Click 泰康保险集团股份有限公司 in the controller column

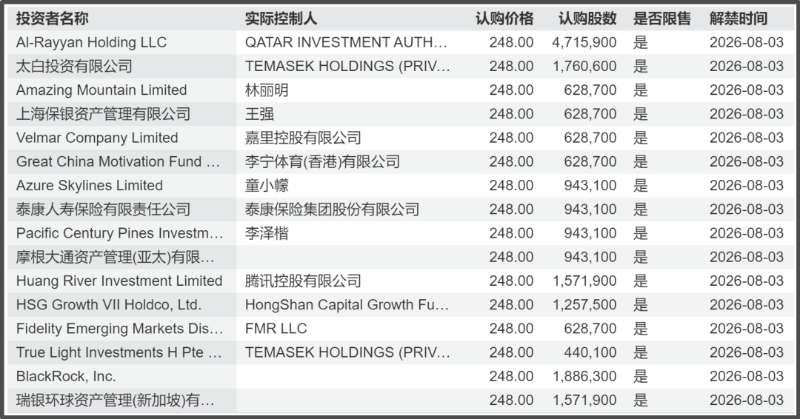point(332,209)
